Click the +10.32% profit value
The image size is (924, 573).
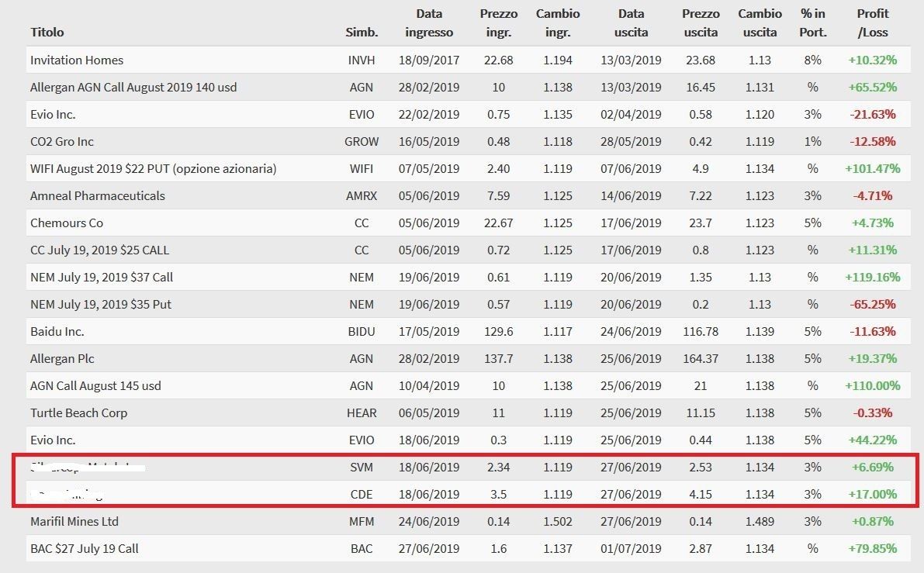click(873, 60)
